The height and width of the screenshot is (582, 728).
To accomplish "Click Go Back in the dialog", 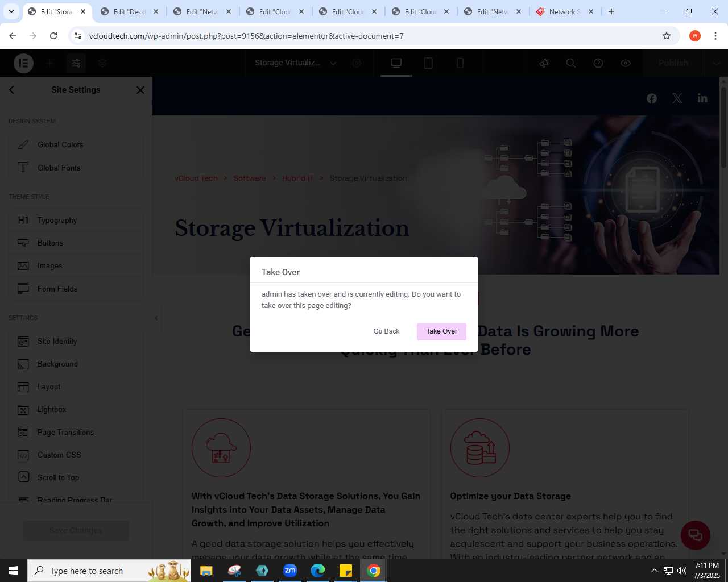I will 386,331.
